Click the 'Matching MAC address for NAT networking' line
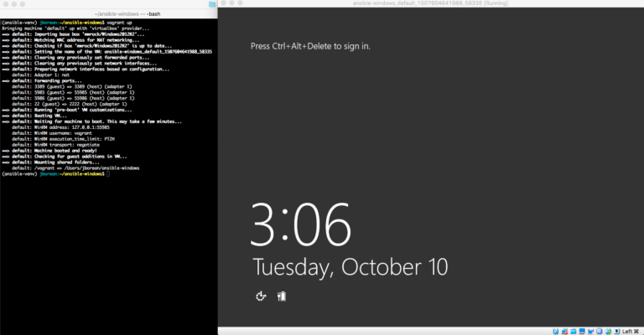 click(x=70, y=40)
